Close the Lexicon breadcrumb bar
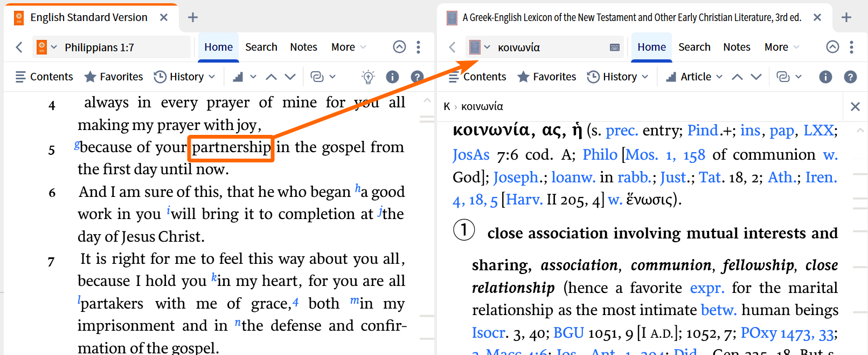 (x=855, y=107)
